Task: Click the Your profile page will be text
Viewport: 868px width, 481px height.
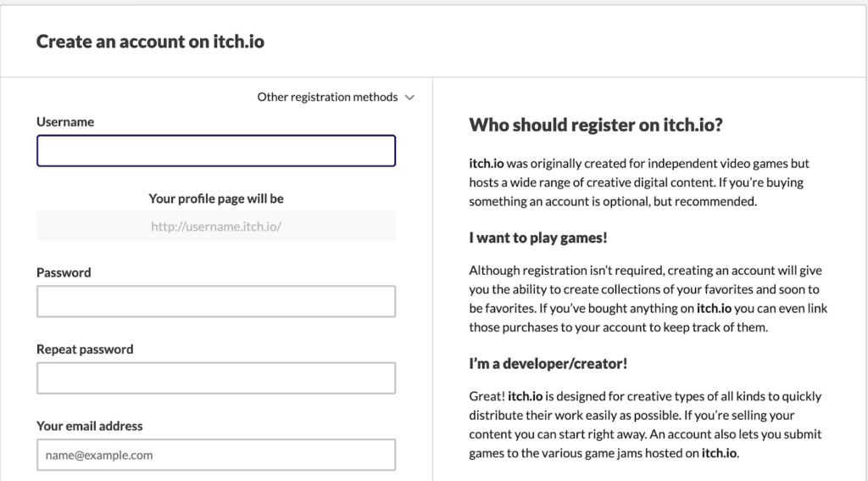Action: click(216, 199)
